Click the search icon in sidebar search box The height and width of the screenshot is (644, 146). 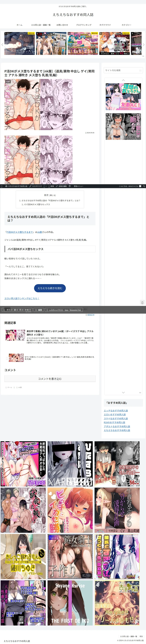coord(140,70)
